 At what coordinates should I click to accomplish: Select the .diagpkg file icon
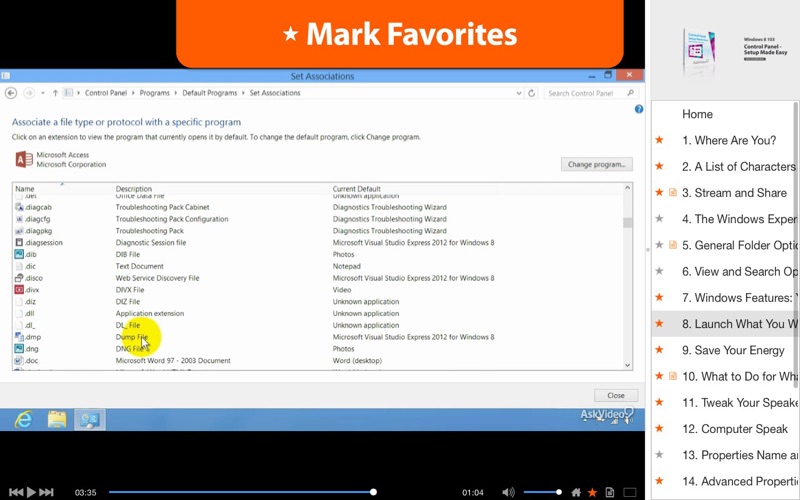pos(19,231)
